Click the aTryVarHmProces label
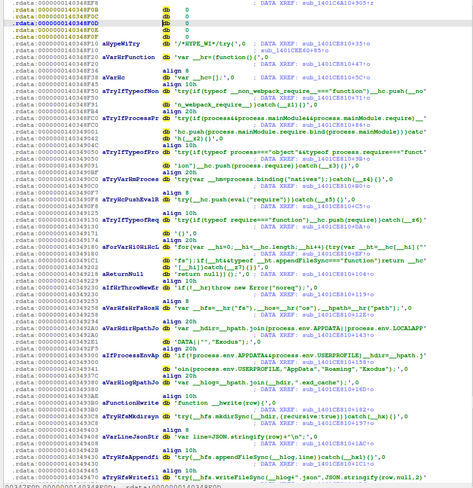This screenshot has width=473, height=488. click(130, 179)
